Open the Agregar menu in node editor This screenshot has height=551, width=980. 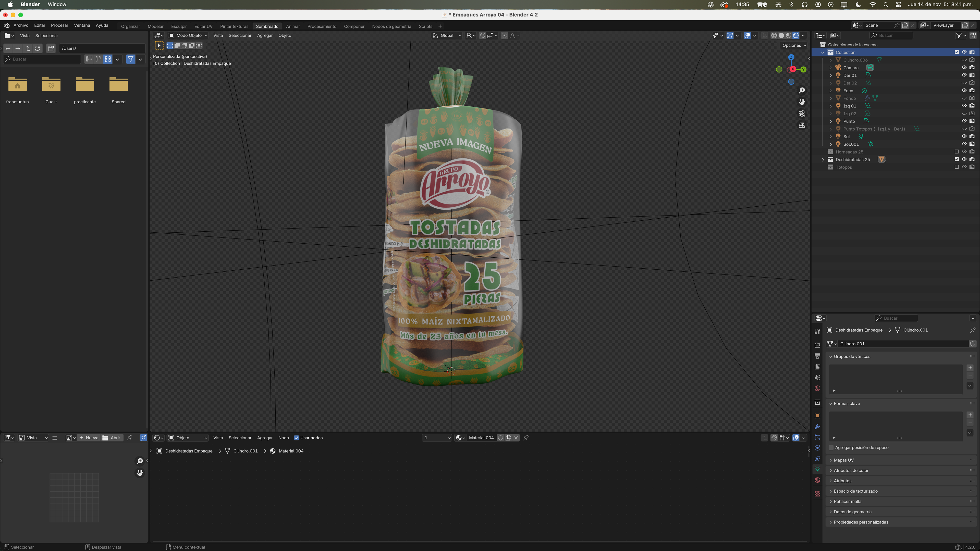pos(265,438)
